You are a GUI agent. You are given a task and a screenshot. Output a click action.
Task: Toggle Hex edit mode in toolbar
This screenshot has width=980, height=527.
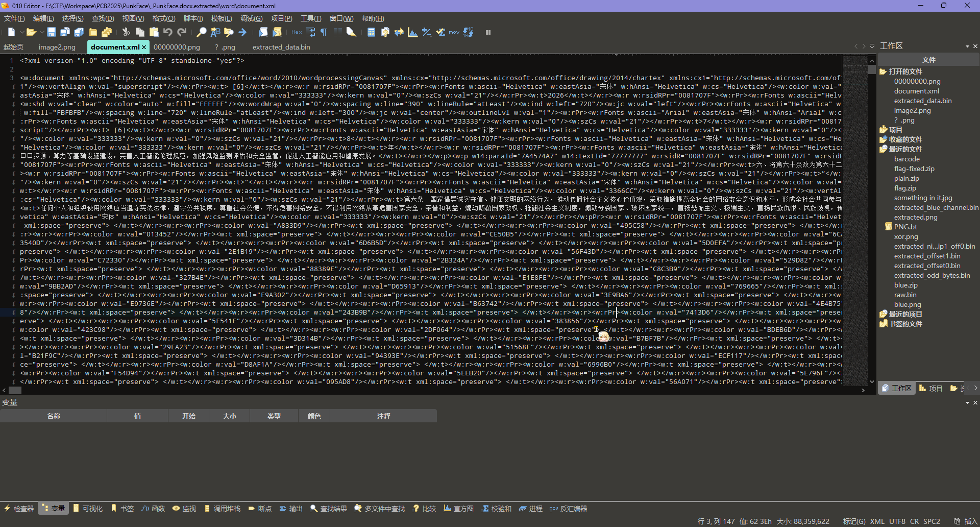[296, 32]
